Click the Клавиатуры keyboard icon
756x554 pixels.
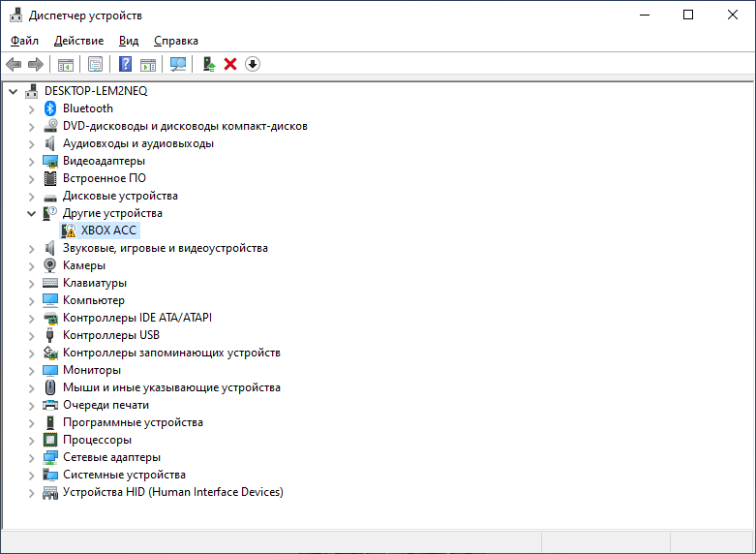pyautogui.click(x=50, y=283)
